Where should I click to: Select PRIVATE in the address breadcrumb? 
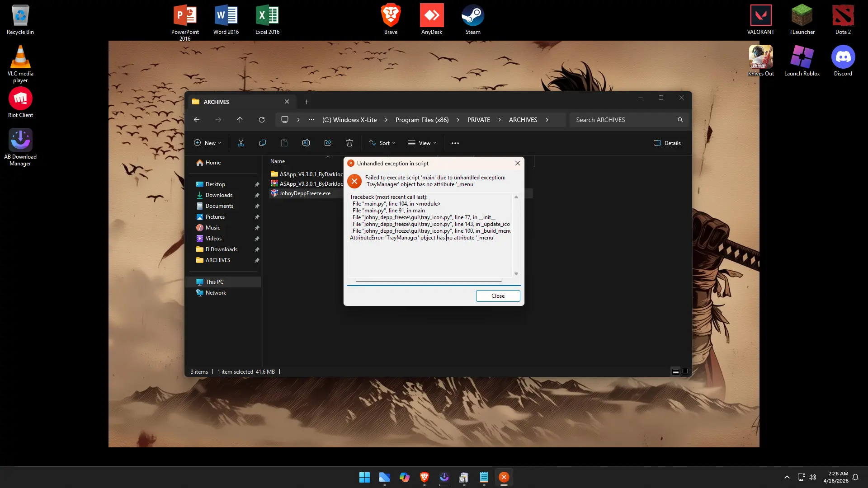pyautogui.click(x=478, y=120)
